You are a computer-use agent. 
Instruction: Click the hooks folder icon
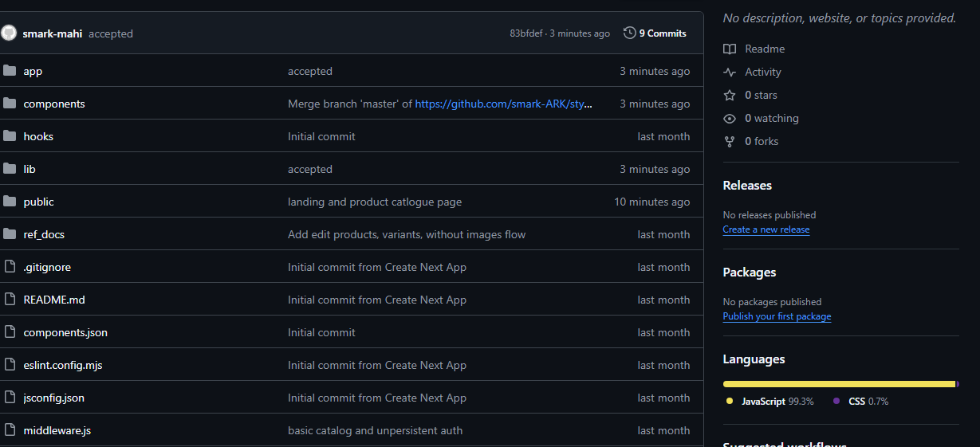(10, 136)
